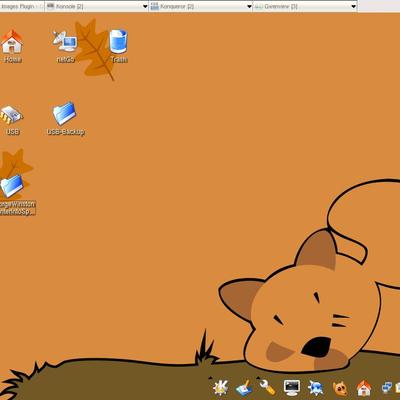Launch the paintbrush icon in the panel

244,388
